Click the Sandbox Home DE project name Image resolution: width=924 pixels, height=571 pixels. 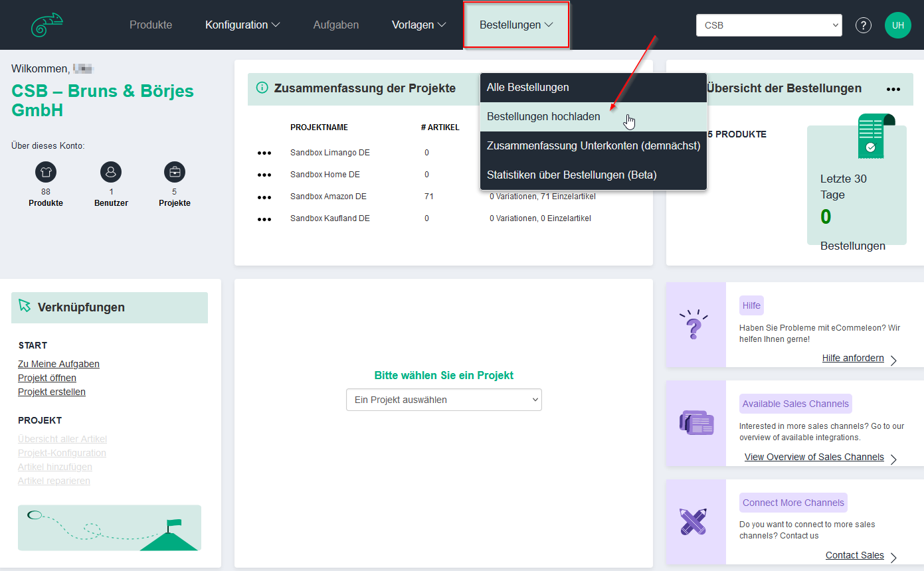[x=324, y=175]
